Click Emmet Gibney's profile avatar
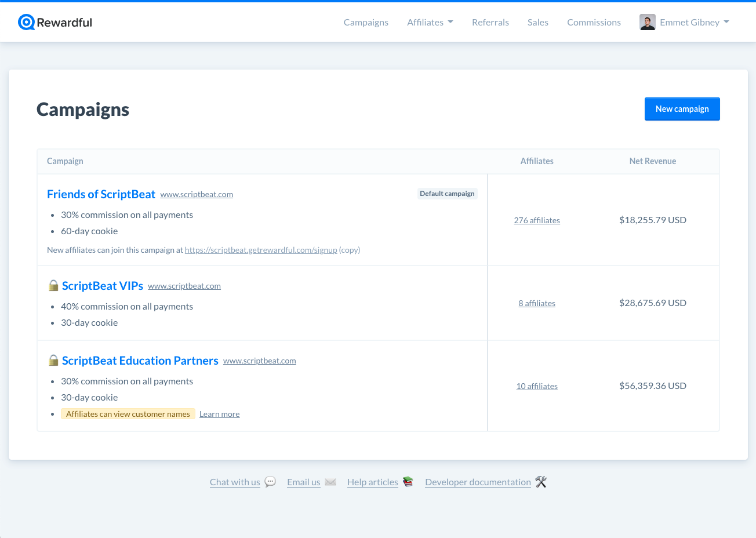 coord(648,22)
